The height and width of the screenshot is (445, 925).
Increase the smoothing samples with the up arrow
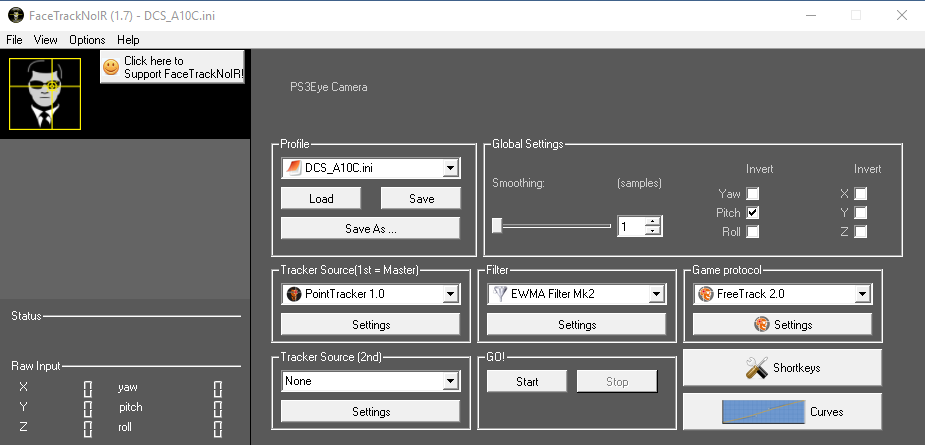[652, 221]
